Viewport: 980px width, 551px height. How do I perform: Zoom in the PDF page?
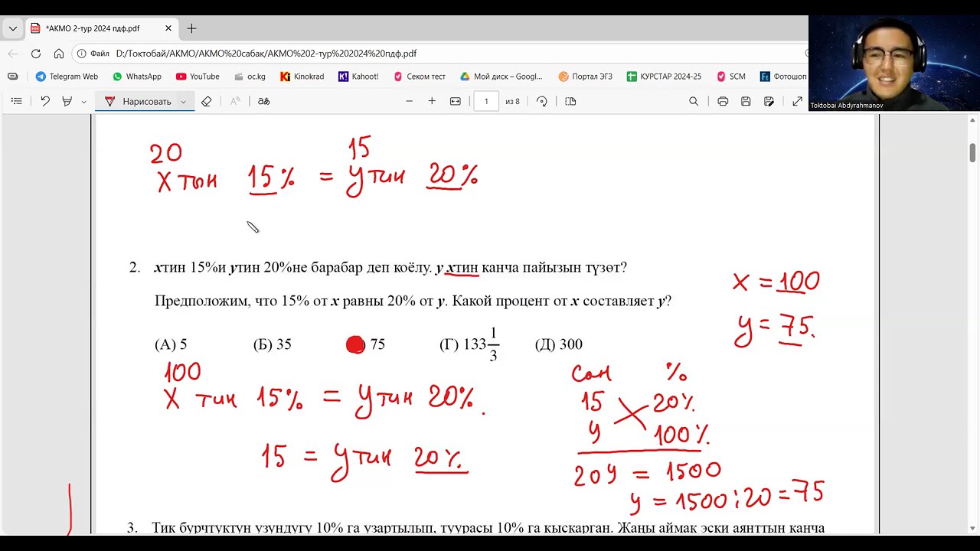click(x=432, y=101)
